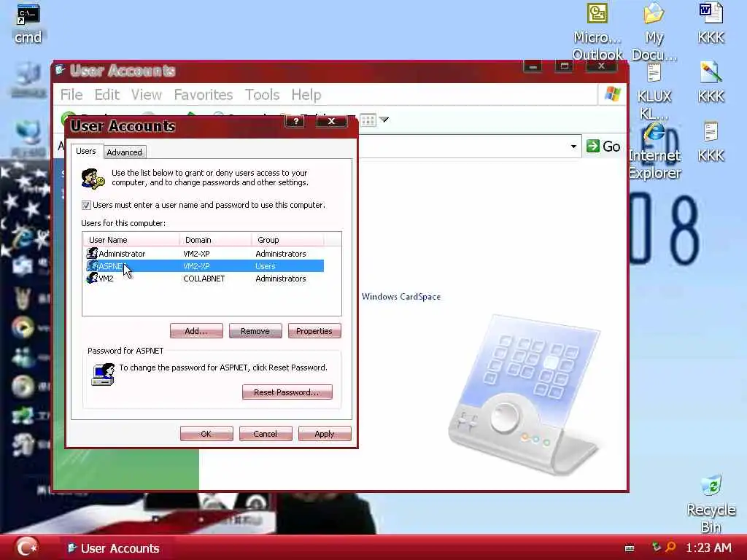The width and height of the screenshot is (747, 560).
Task: Open Properties for selected user
Action: pos(314,331)
